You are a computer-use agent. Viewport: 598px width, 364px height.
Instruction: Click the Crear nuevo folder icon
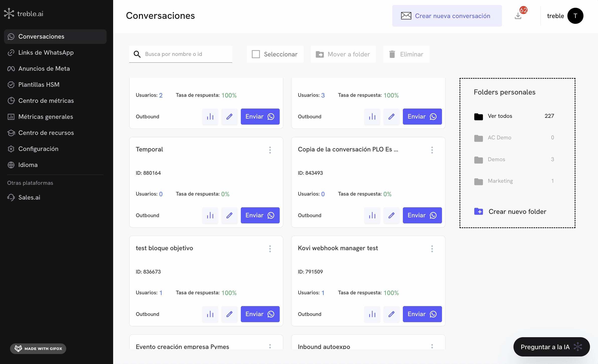[x=479, y=212]
